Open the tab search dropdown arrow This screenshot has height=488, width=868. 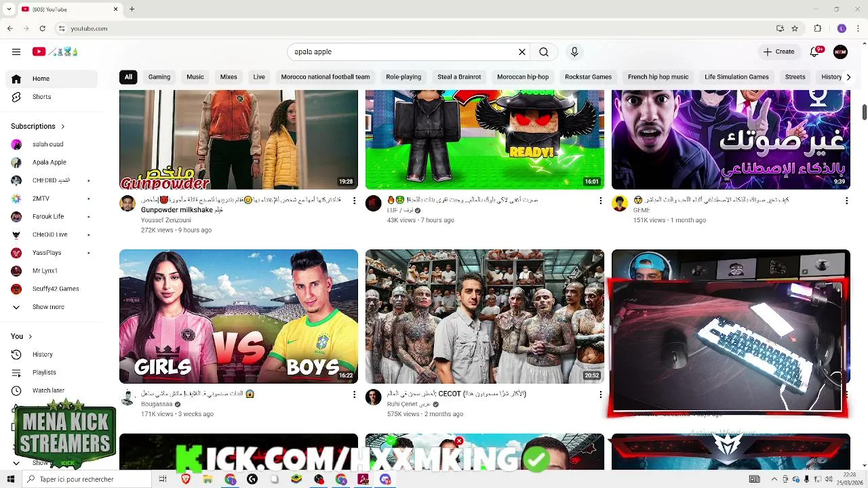(9, 9)
